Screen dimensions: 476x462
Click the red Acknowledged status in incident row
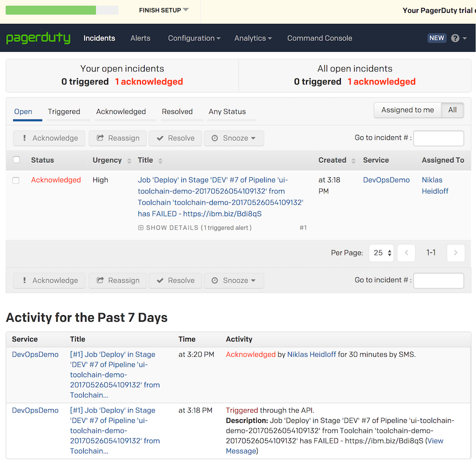click(x=56, y=180)
